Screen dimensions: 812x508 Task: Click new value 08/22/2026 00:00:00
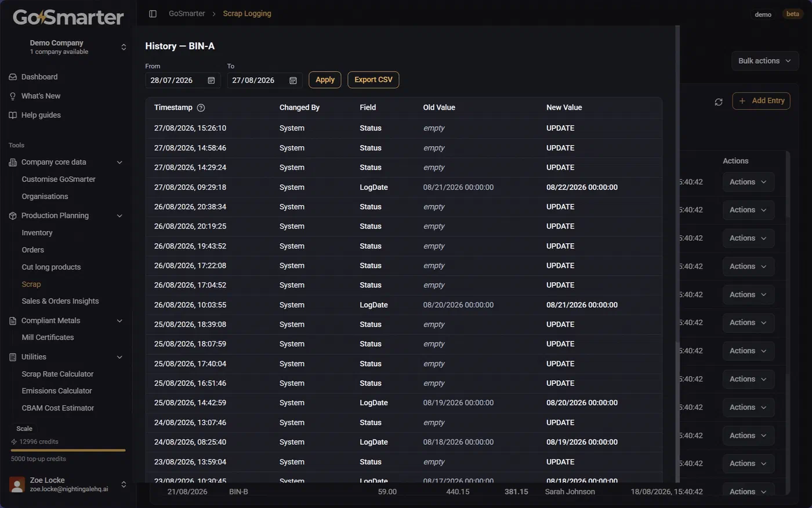582,188
